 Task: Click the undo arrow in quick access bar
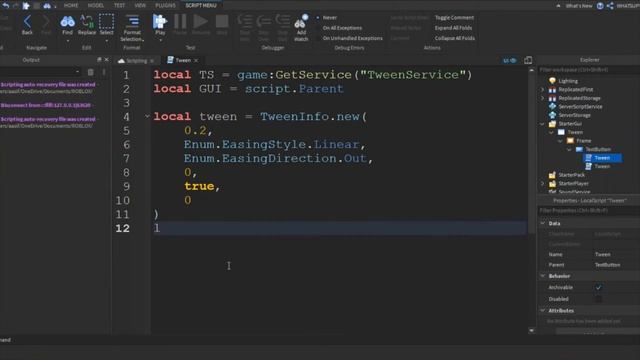[x=6, y=5]
